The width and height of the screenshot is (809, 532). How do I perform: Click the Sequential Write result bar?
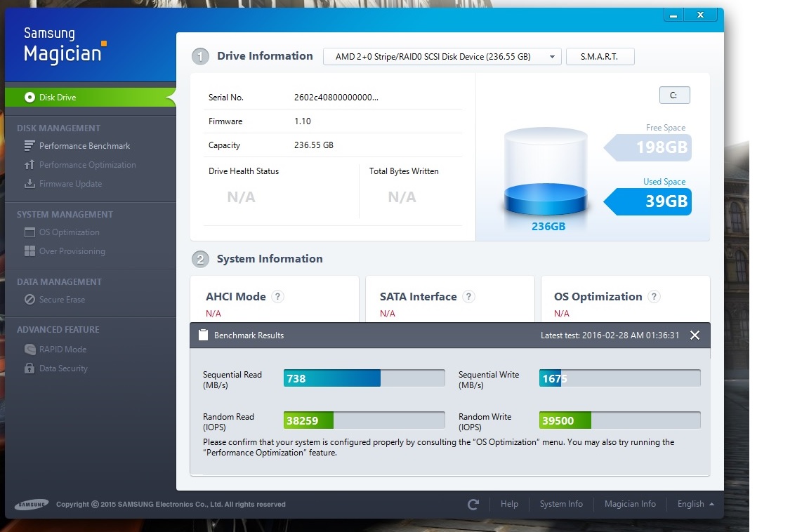point(619,378)
